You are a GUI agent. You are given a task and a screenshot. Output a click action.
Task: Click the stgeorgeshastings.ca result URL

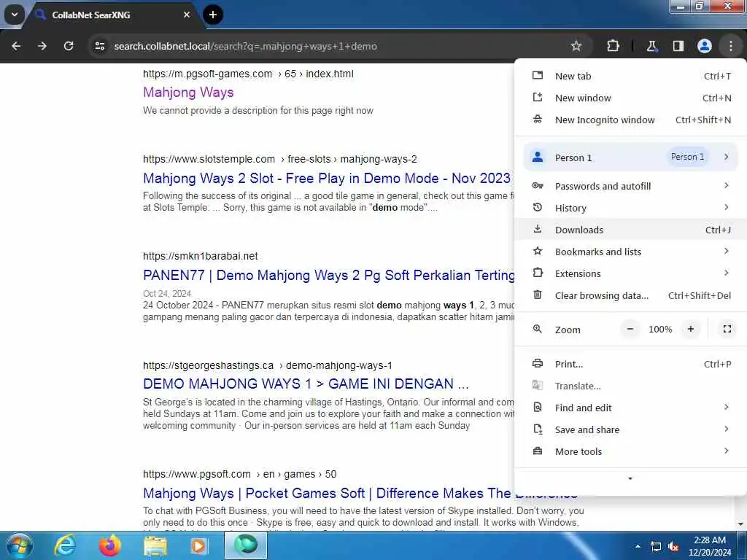coord(267,366)
